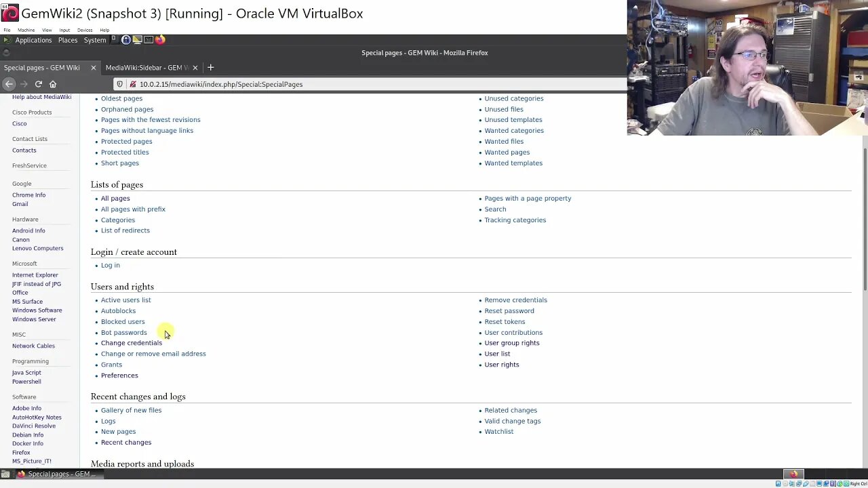
Task: Open the Remove credentials link
Action: coord(515,300)
